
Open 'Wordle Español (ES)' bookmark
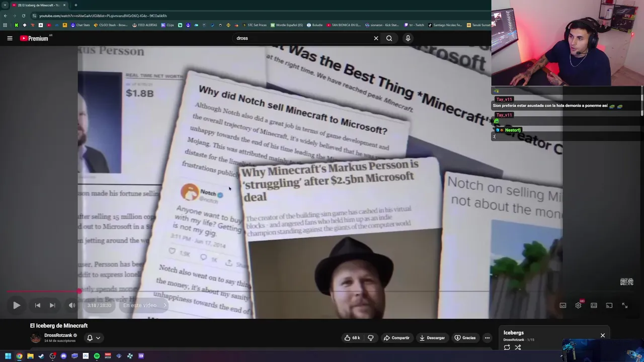[x=287, y=25]
